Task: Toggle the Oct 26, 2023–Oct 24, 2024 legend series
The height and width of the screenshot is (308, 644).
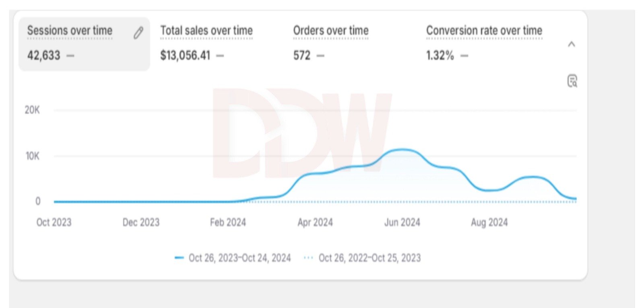Action: [x=239, y=258]
